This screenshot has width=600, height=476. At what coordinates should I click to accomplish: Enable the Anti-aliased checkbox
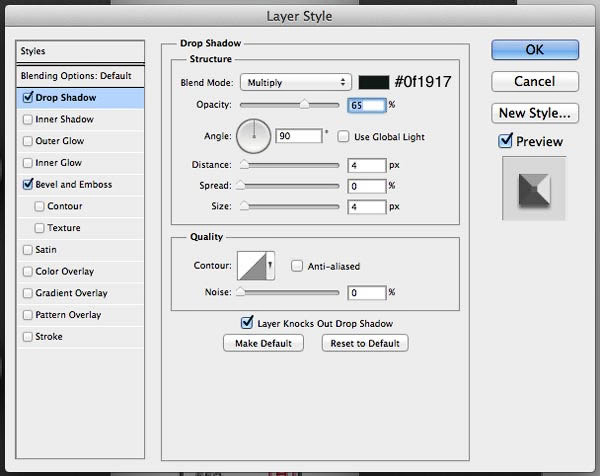tap(297, 266)
